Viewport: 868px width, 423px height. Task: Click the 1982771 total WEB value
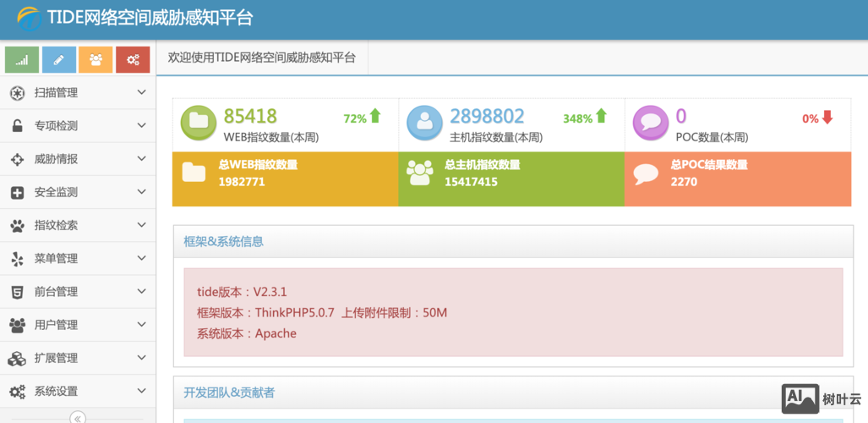click(242, 182)
